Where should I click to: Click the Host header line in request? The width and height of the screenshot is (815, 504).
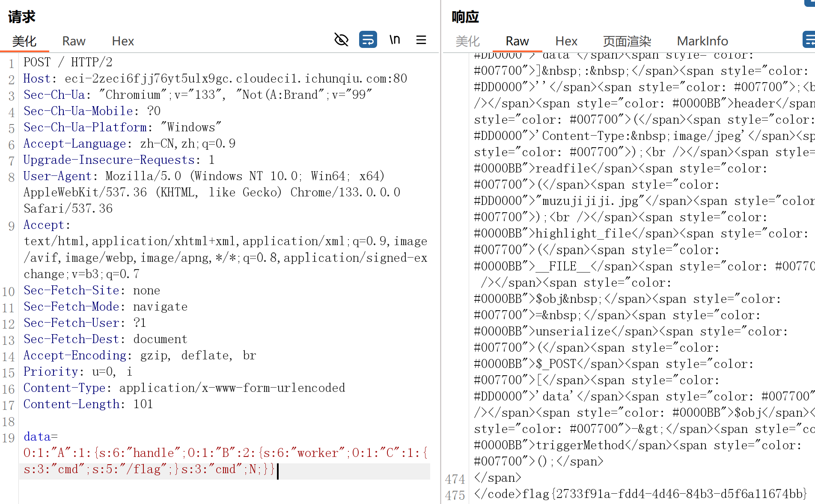215,79
